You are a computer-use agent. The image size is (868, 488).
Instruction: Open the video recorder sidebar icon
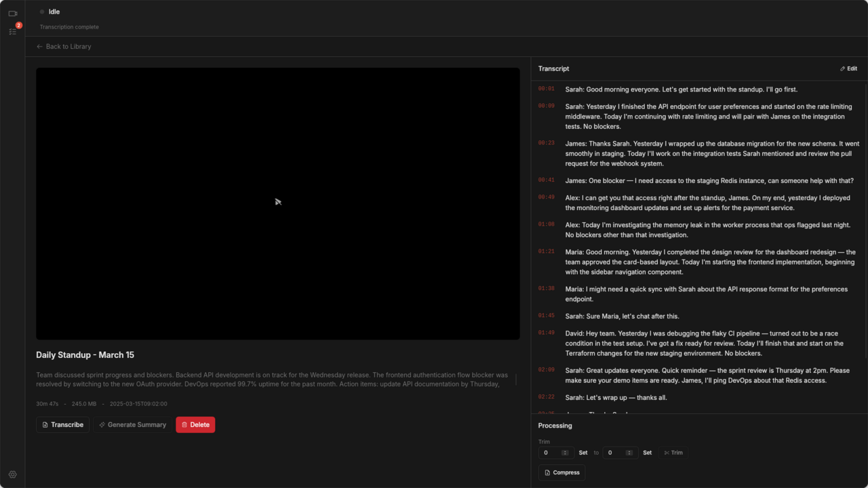coord(13,13)
